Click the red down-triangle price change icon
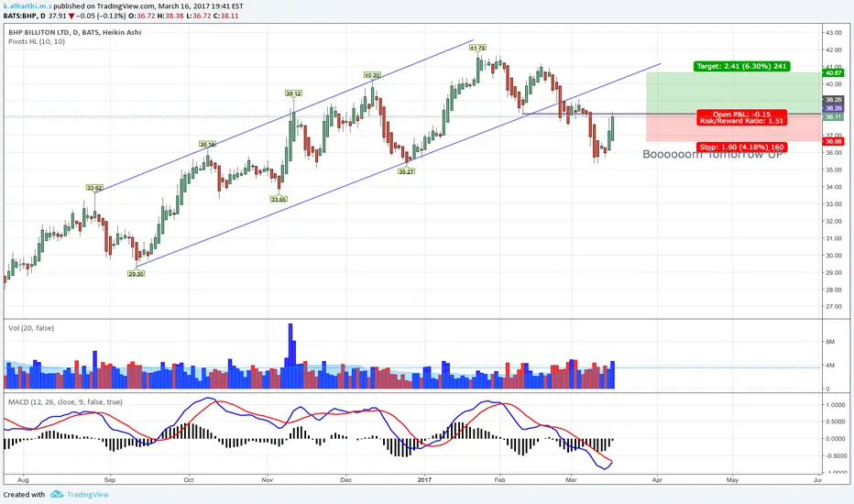Image resolution: width=854 pixels, height=504 pixels. tap(71, 16)
